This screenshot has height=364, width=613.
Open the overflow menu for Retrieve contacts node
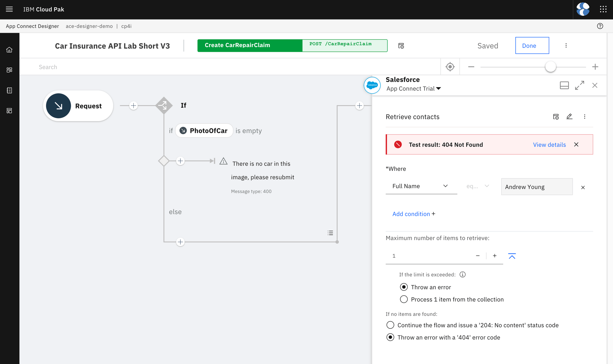585,116
